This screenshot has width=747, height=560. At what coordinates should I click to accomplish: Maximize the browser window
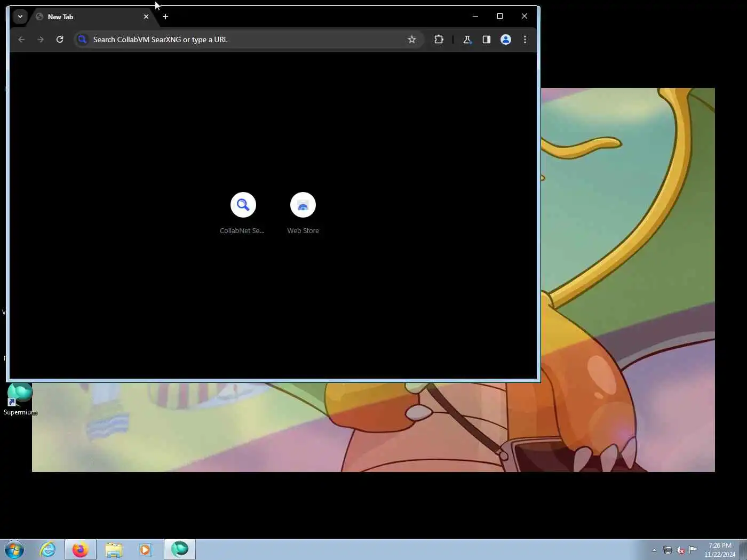pyautogui.click(x=500, y=16)
